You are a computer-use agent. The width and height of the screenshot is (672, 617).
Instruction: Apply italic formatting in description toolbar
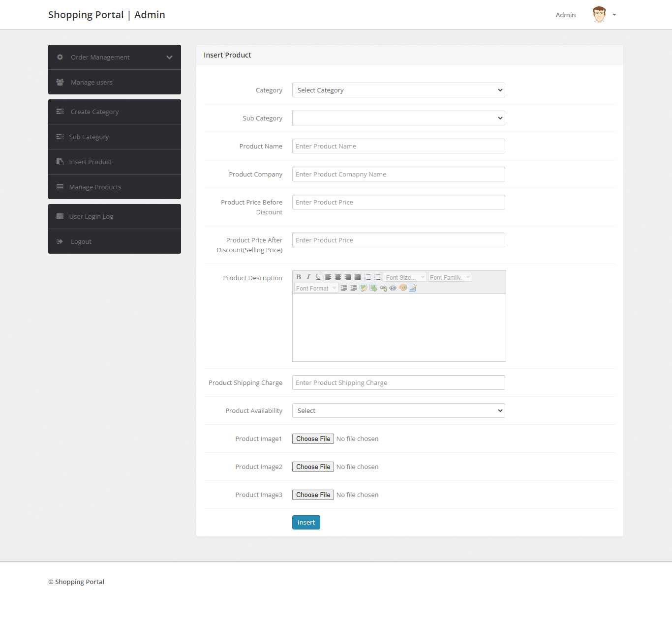coord(308,277)
